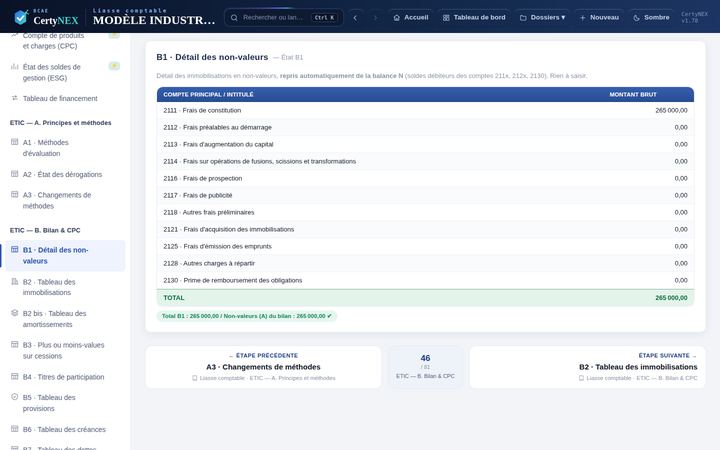Go forward with the right chevron arrow

click(x=375, y=17)
